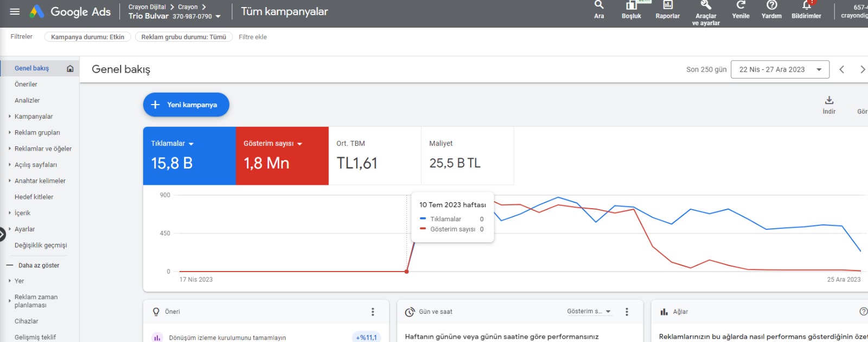868x342 pixels.
Task: Expand Ayarlar in sidebar
Action: pos(10,229)
